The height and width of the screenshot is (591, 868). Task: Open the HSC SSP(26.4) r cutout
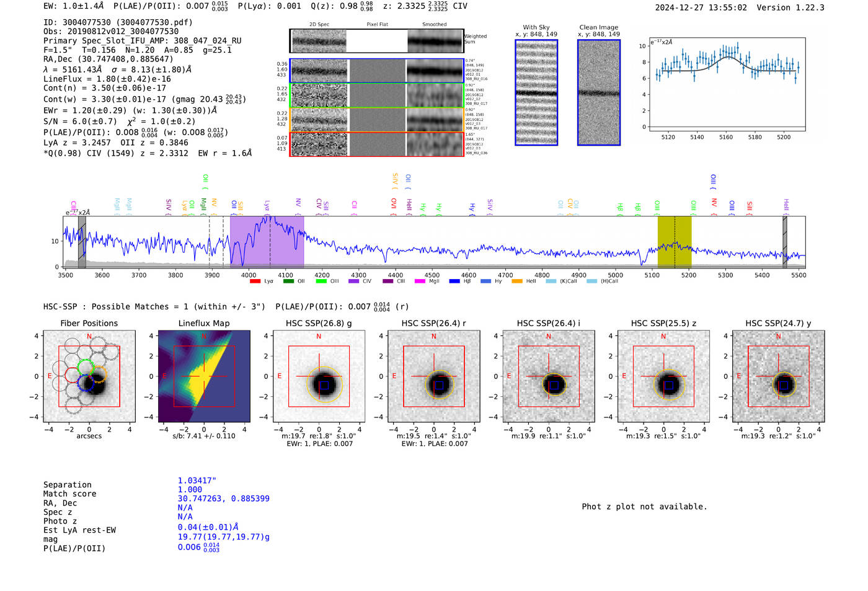pos(434,376)
